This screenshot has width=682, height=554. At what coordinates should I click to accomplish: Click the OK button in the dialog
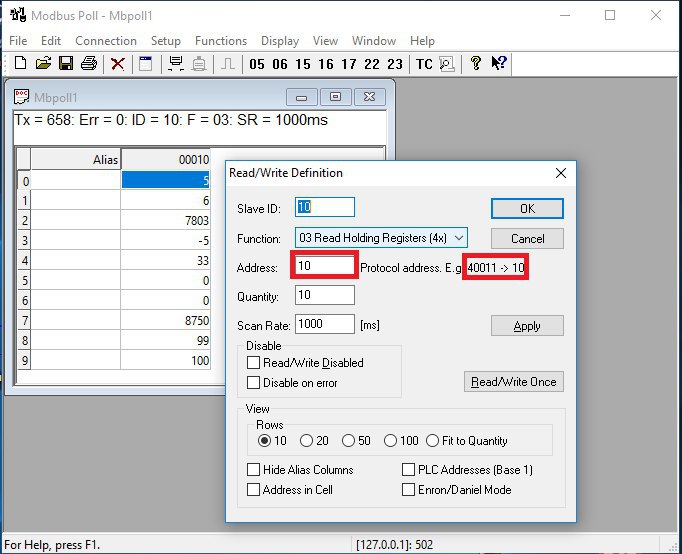point(527,209)
